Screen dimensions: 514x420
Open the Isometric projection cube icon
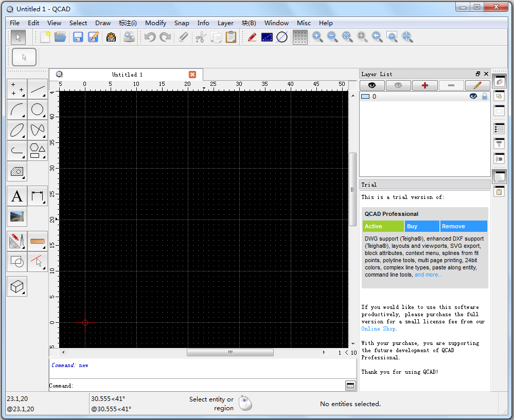coord(17,286)
